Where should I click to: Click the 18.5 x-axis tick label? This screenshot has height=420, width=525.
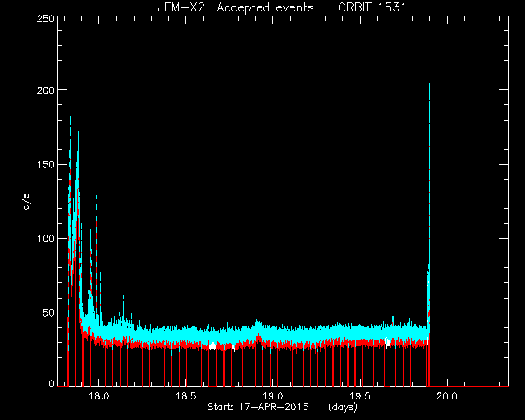point(186,396)
